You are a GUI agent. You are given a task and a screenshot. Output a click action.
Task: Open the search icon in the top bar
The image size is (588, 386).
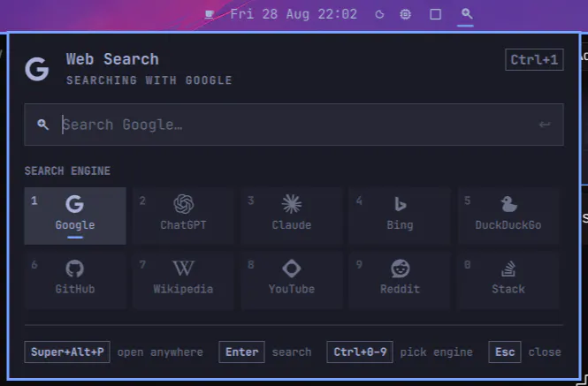pos(467,14)
